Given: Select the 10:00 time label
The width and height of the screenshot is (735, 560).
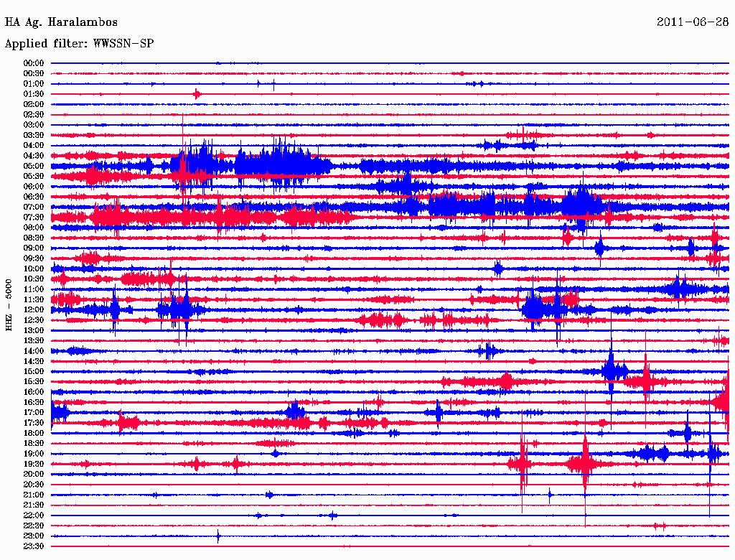Looking at the screenshot, I should click(x=34, y=269).
